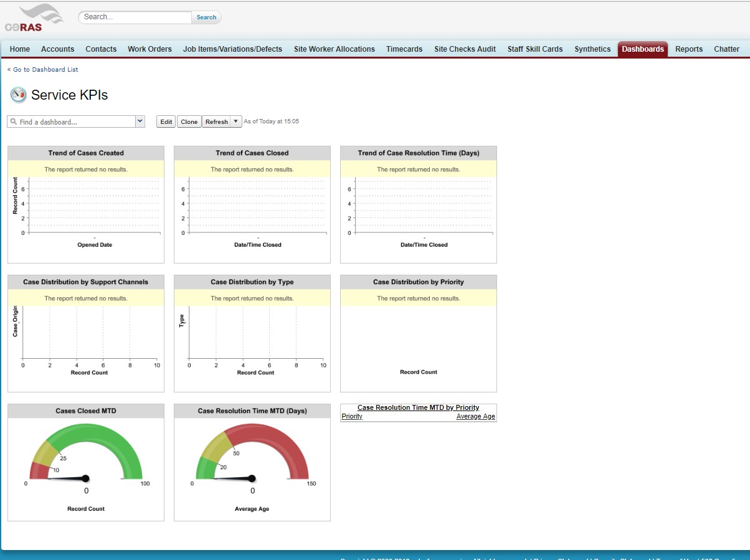
Task: Click the Trend of Cases Created title
Action: click(86, 153)
